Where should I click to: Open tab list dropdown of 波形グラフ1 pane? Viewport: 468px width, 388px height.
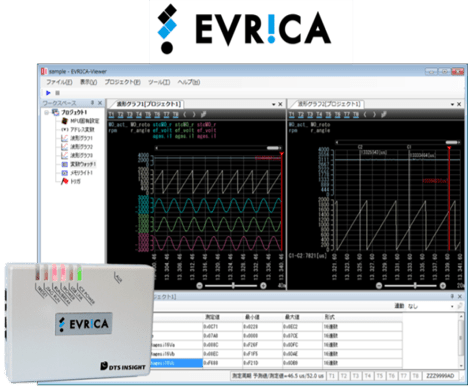pyautogui.click(x=273, y=104)
